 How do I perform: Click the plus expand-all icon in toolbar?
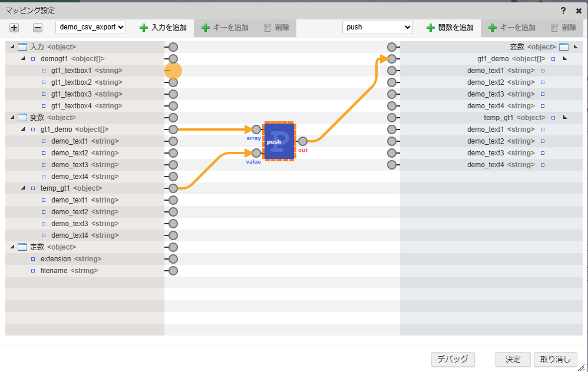[14, 28]
